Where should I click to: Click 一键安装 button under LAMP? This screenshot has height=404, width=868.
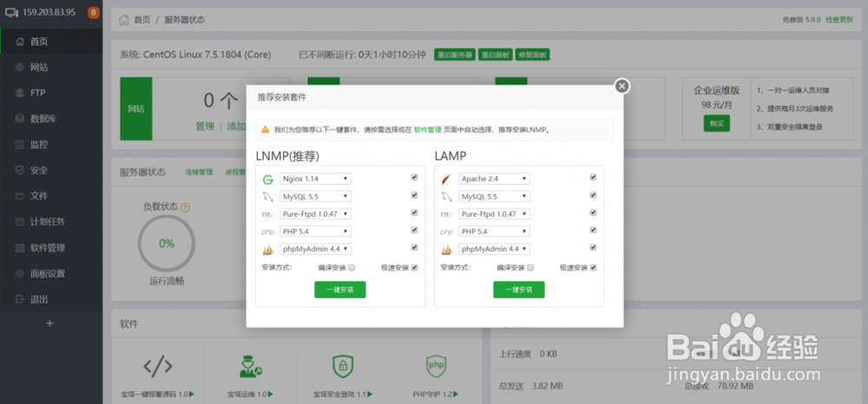(519, 290)
